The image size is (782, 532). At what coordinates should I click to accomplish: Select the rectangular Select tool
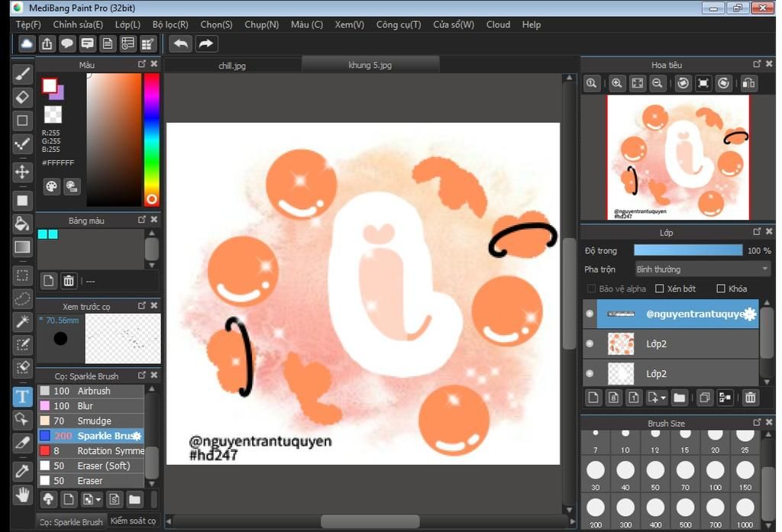tap(22, 276)
